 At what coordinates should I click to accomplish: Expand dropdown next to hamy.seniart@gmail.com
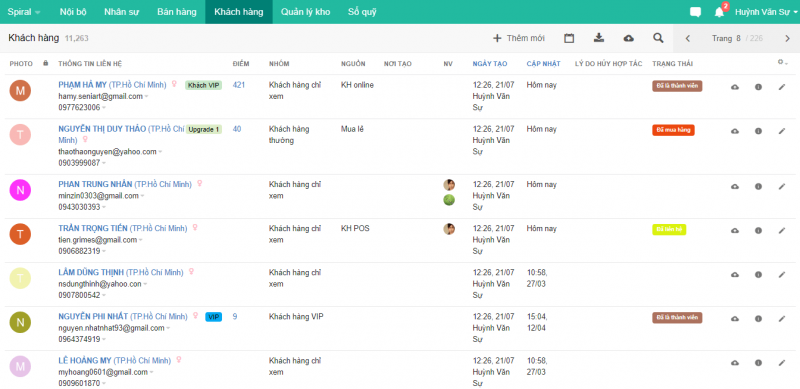click(146, 96)
